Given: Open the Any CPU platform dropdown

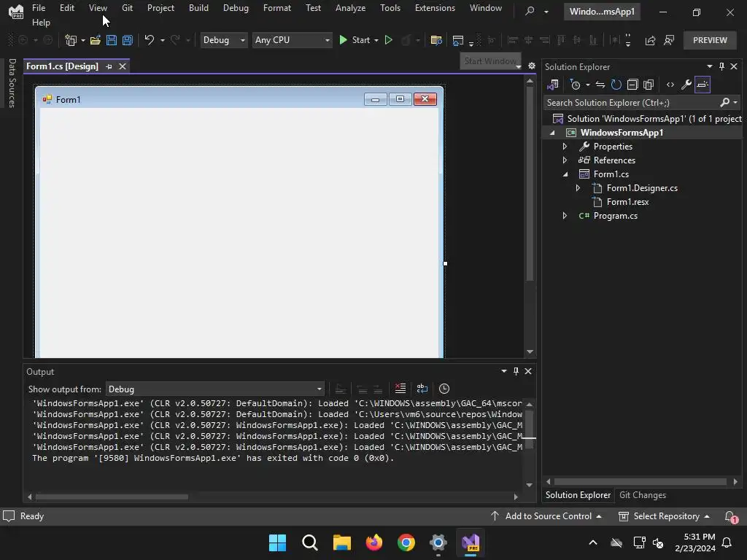Looking at the screenshot, I should pyautogui.click(x=292, y=40).
